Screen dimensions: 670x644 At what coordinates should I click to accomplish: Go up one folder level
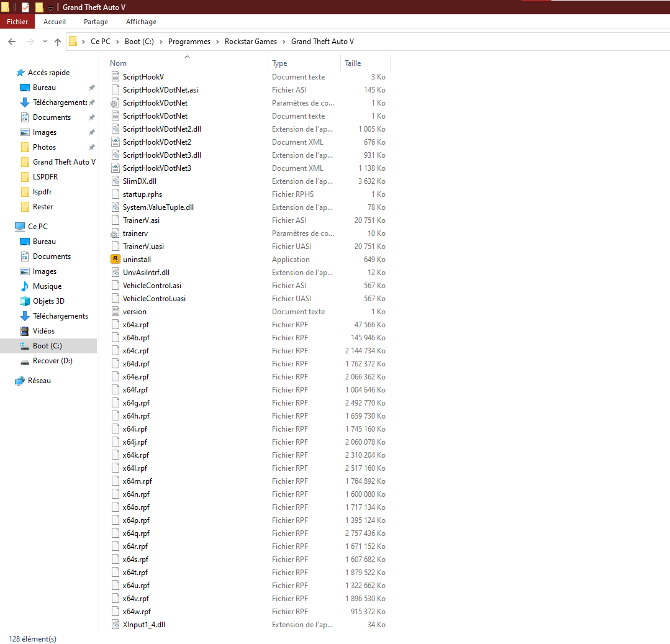pyautogui.click(x=58, y=42)
